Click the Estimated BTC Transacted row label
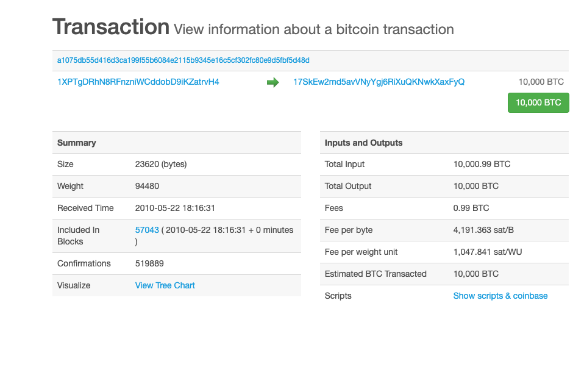 tap(376, 274)
